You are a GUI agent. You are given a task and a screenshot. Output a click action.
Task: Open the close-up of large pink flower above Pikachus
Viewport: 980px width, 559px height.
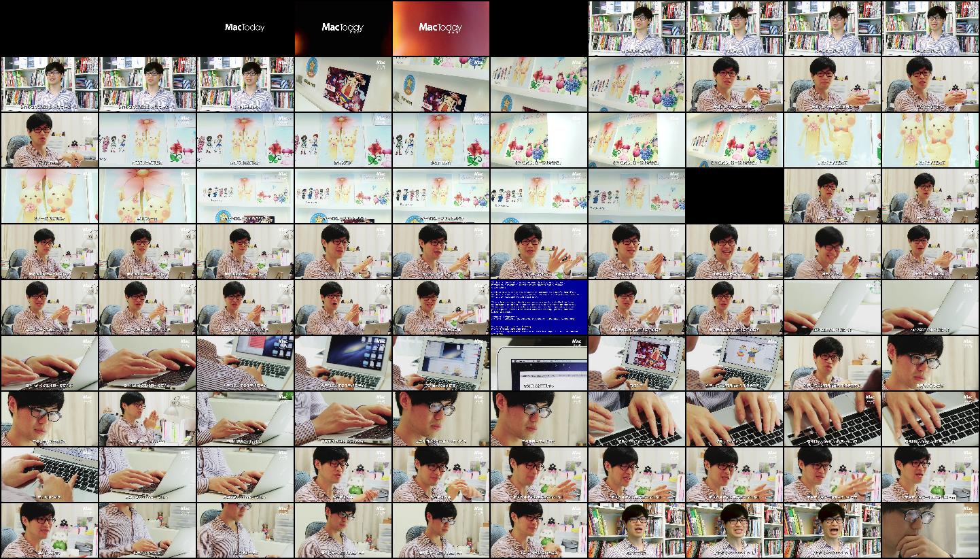[147, 196]
